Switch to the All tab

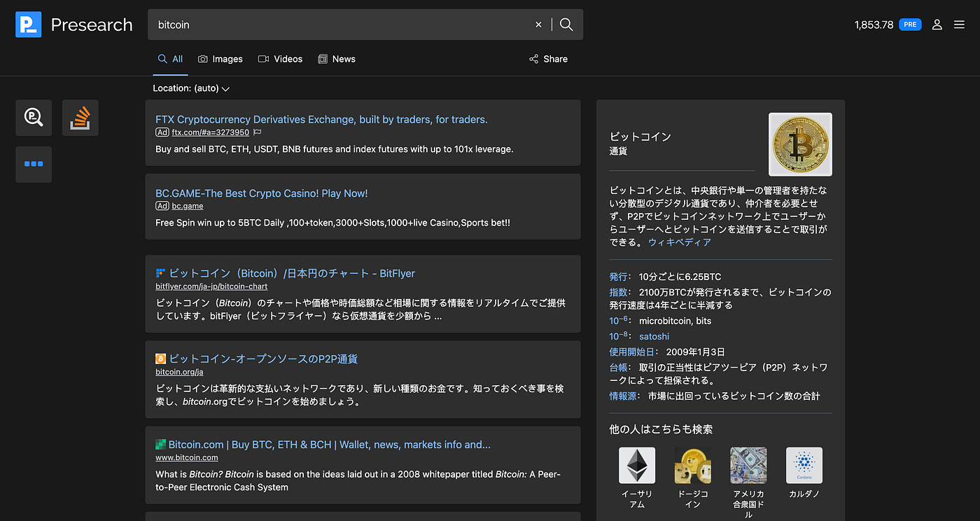[170, 59]
